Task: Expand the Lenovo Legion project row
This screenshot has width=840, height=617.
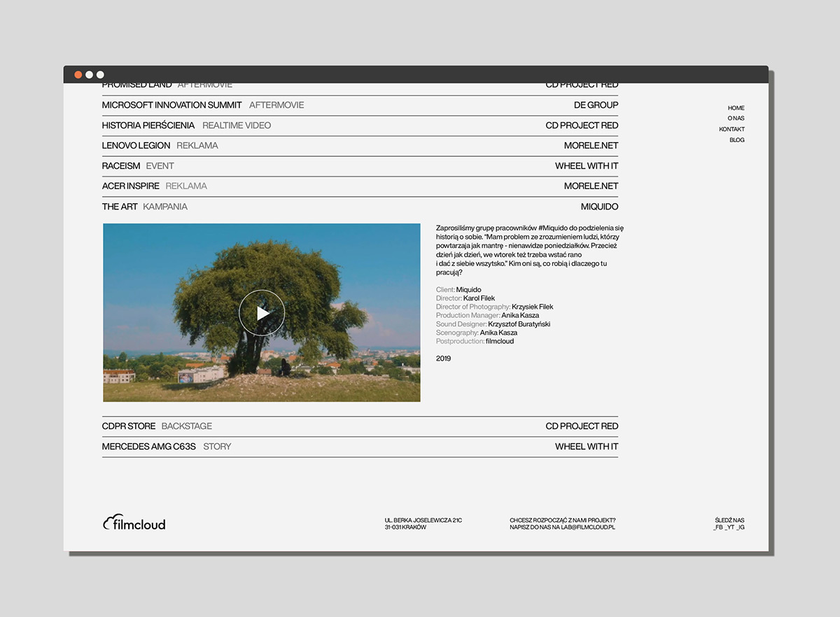Action: (x=360, y=146)
